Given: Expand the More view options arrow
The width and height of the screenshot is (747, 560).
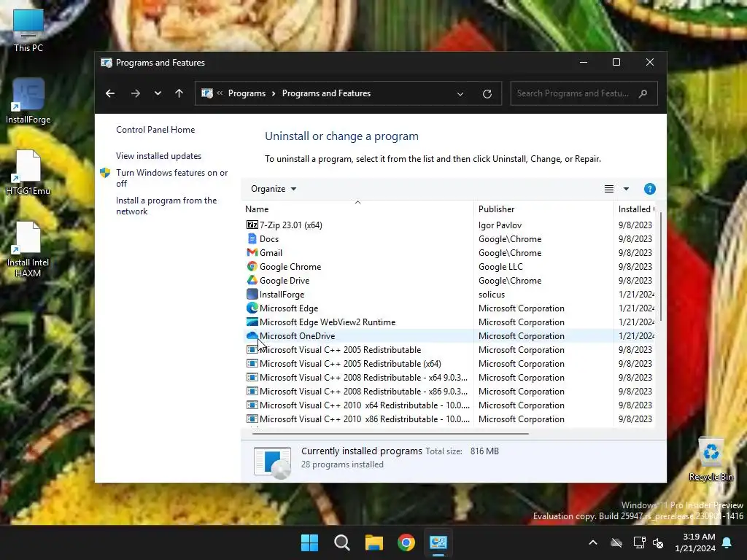Looking at the screenshot, I should 626,189.
